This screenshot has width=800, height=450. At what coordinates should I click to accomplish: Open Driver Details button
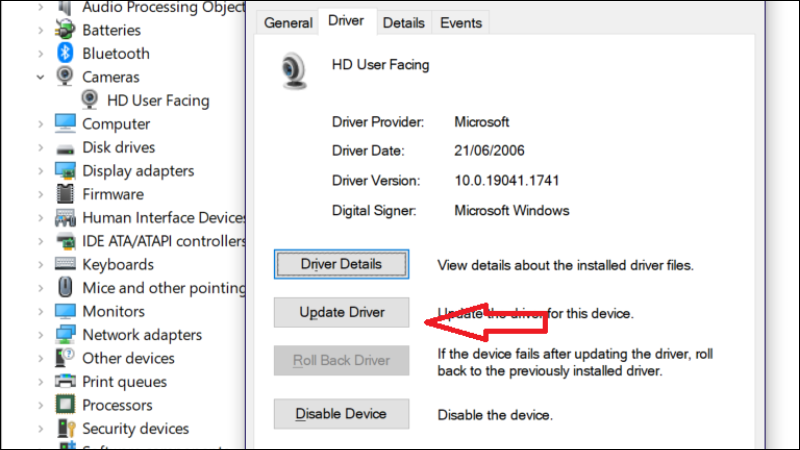(341, 264)
